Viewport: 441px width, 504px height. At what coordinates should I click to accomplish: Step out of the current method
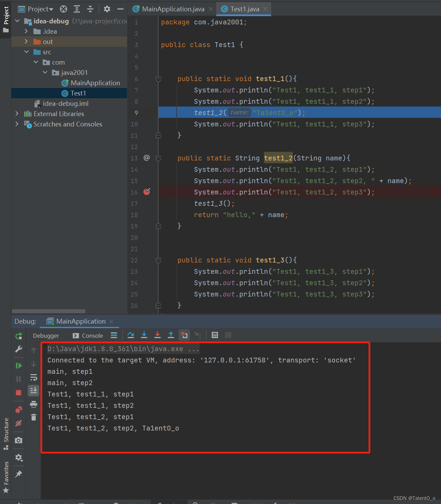pos(171,335)
